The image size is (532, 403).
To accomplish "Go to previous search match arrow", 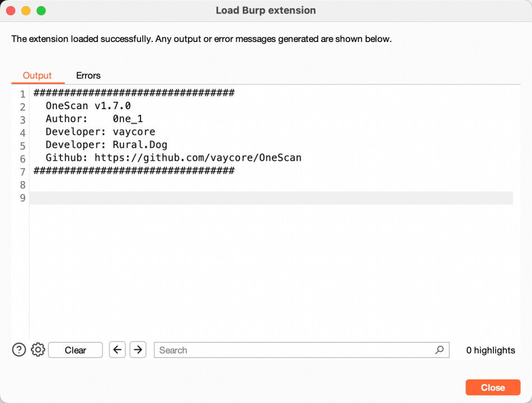I will click(x=117, y=350).
